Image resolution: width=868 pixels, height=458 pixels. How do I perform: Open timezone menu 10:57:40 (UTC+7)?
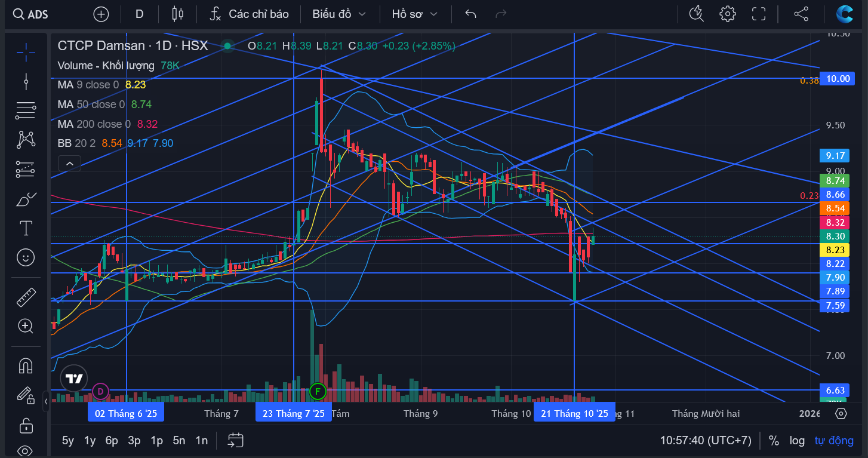(x=706, y=441)
